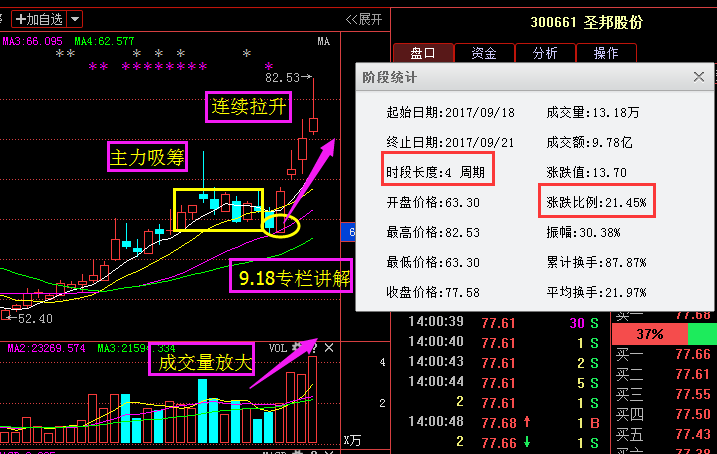Image resolution: width=717 pixels, height=454 pixels.
Task: Open the dropdown arrow beside 加自选
Action: [76, 19]
